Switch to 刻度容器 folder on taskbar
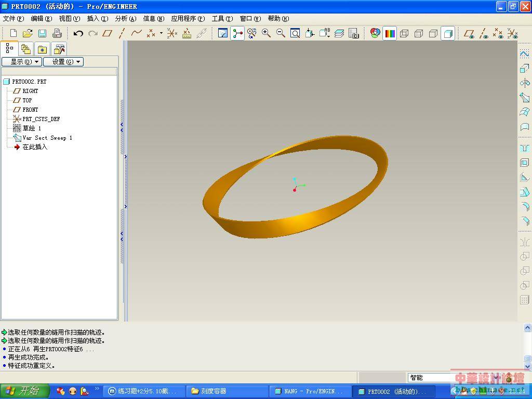Image resolution: width=532 pixels, height=399 pixels. pos(227,391)
